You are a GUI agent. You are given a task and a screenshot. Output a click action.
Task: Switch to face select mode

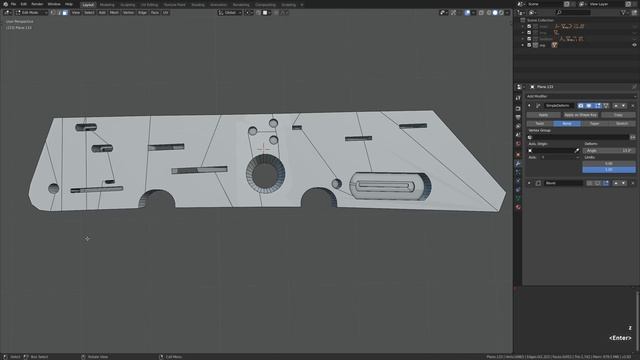[64, 13]
